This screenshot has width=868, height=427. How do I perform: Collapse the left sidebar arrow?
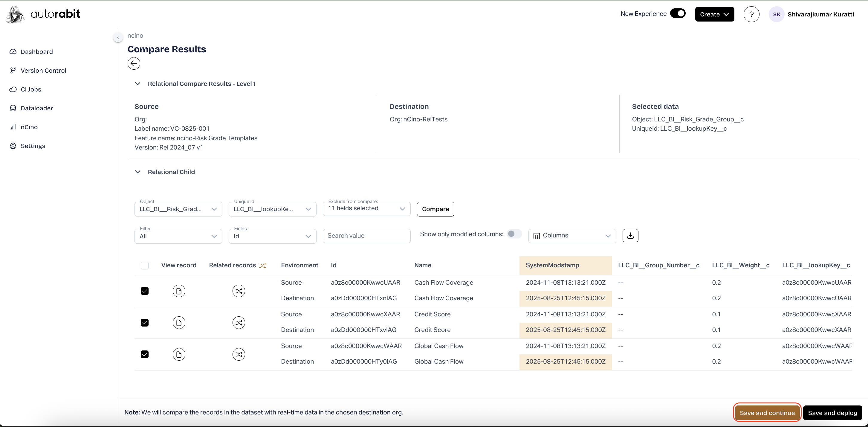pos(118,37)
